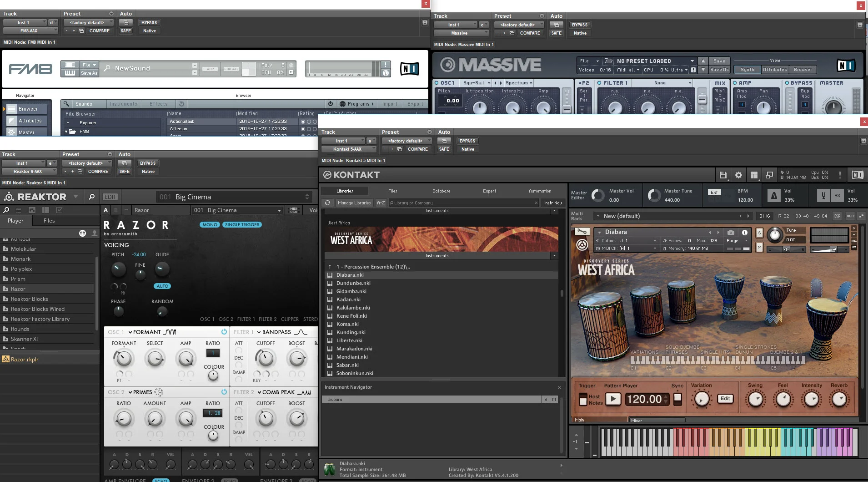Switch to Reaktor Files tab
The width and height of the screenshot is (868, 482).
tap(49, 221)
